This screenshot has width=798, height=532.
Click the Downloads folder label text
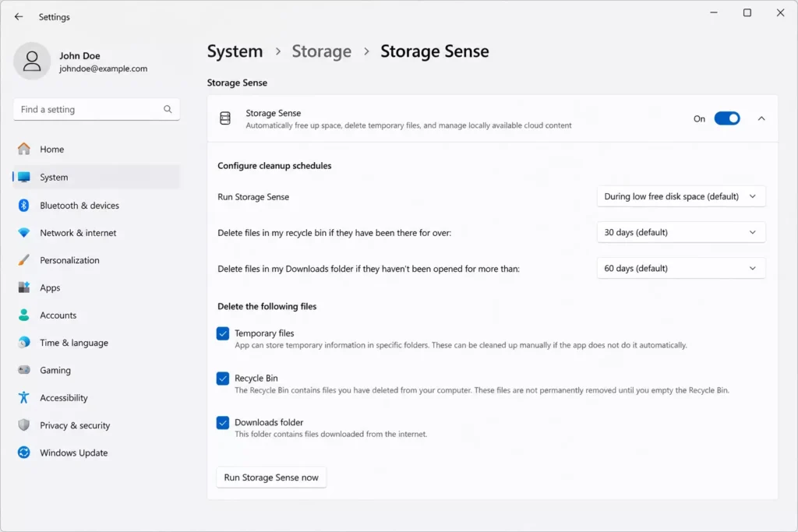pos(269,422)
